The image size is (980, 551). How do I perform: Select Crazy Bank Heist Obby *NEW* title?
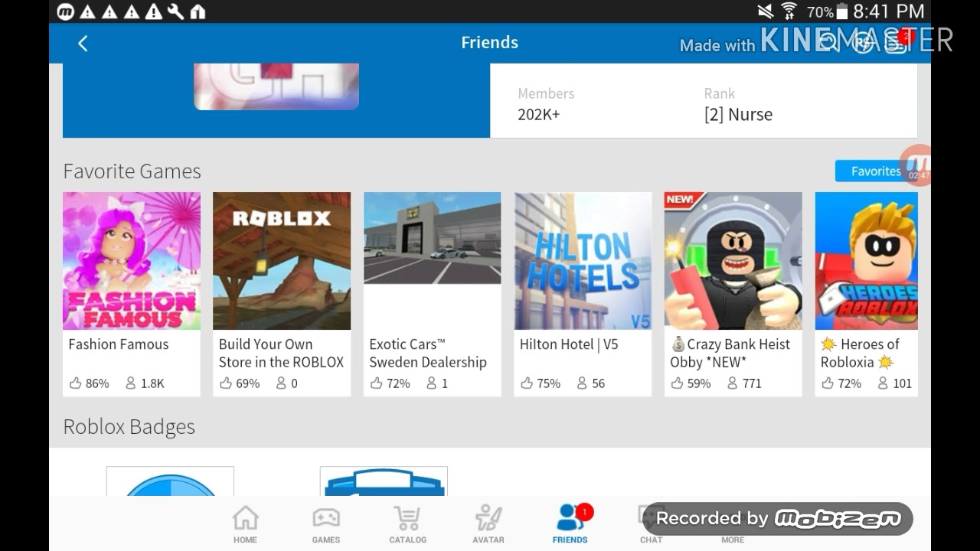point(730,353)
